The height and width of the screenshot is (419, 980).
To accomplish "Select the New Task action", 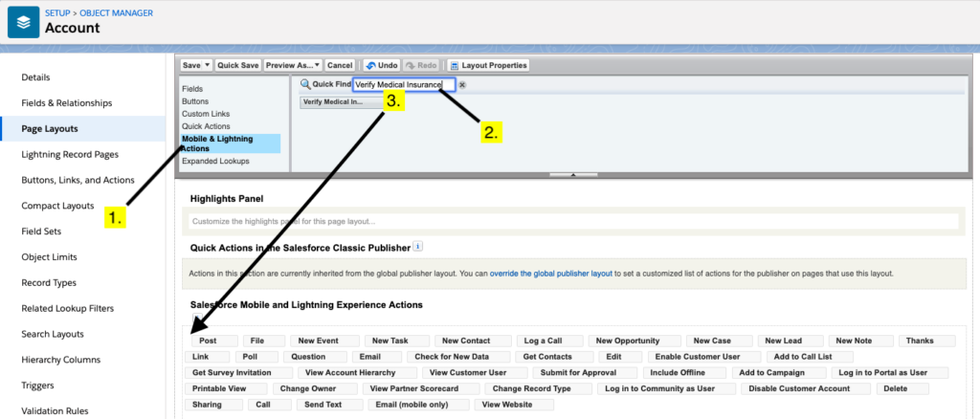I will click(397, 341).
